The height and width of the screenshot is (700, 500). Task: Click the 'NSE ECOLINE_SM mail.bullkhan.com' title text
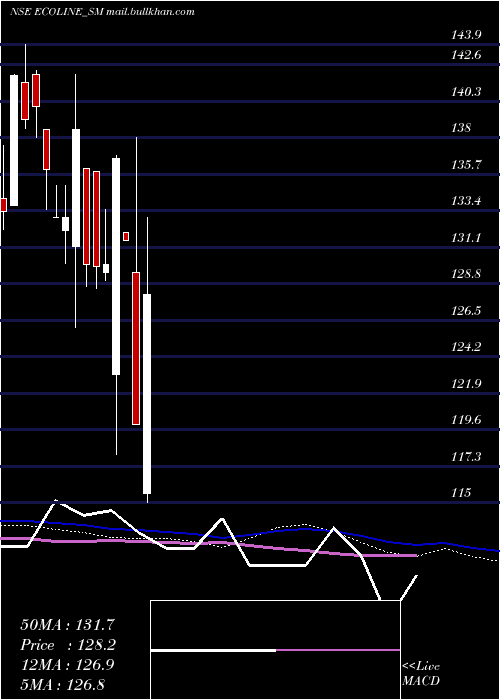coord(102,12)
